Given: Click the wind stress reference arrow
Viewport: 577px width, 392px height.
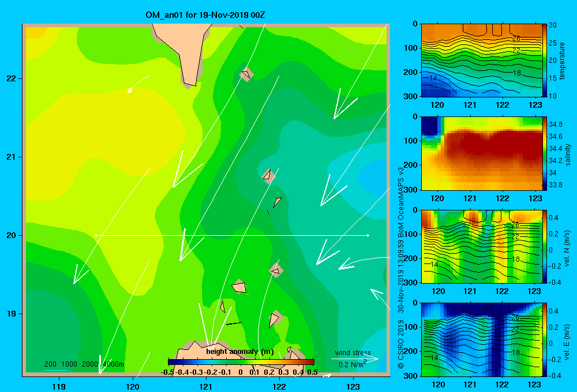Looking at the screenshot, I should point(355,359).
